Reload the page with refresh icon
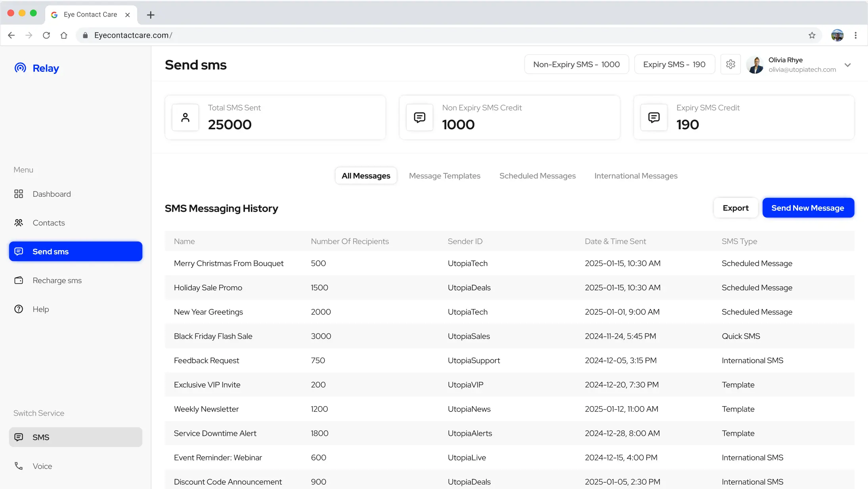The width and height of the screenshot is (868, 489). pos(46,35)
